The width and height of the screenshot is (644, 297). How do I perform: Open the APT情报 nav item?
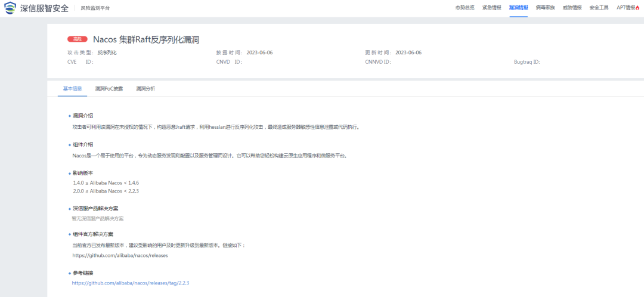[x=626, y=7]
